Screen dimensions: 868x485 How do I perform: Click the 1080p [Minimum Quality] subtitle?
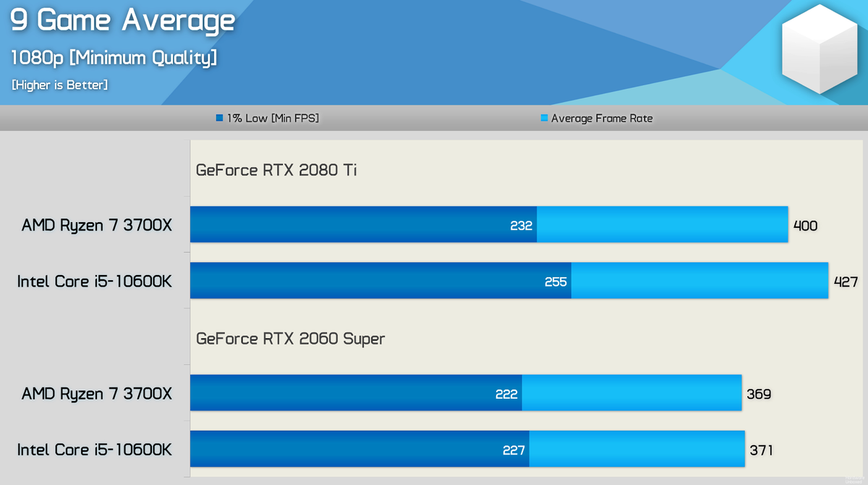click(x=114, y=58)
